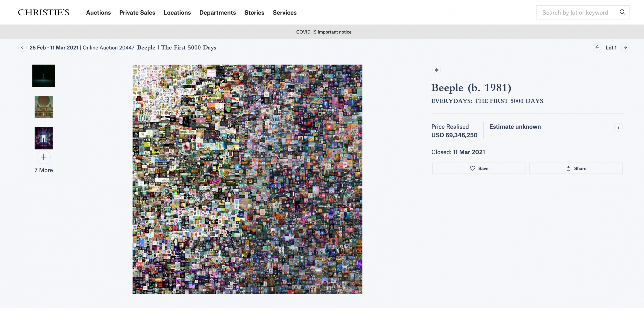Select the brown sphere artwork thumbnail

coord(44,107)
